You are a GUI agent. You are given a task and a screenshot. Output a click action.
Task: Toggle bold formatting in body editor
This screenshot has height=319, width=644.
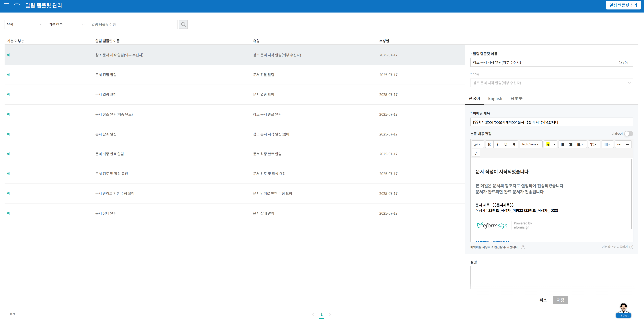click(x=489, y=144)
